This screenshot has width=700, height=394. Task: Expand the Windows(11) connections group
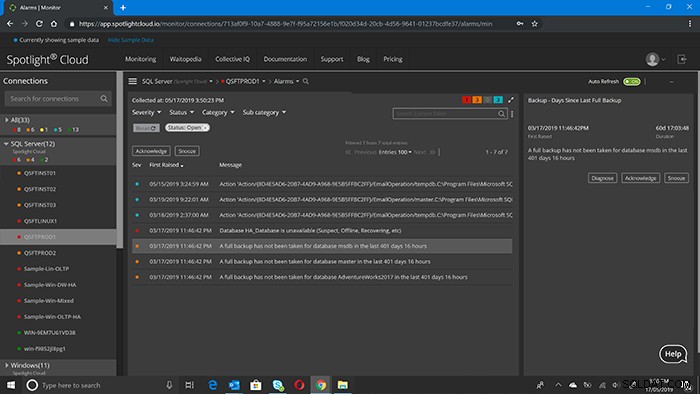pyautogui.click(x=7, y=365)
